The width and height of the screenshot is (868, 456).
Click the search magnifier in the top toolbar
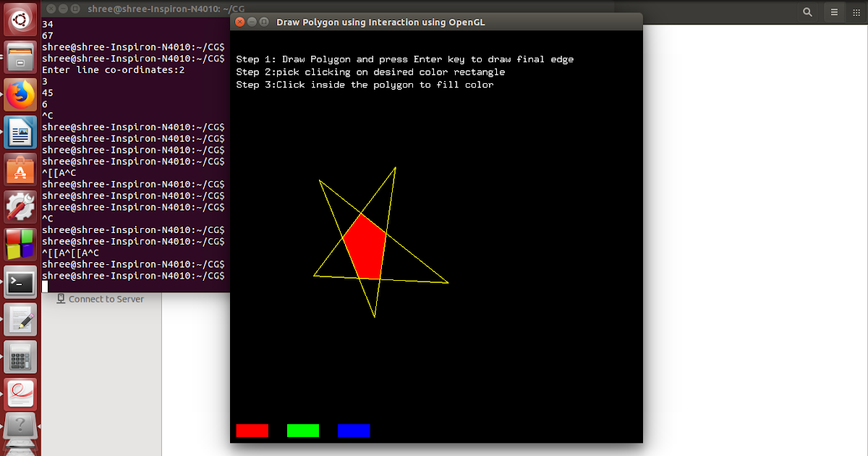pos(807,12)
